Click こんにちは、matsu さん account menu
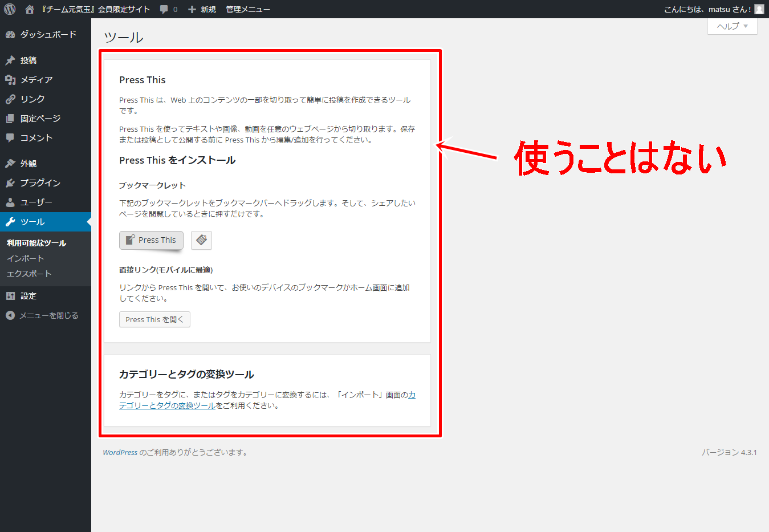The height and width of the screenshot is (532, 769). click(714, 9)
